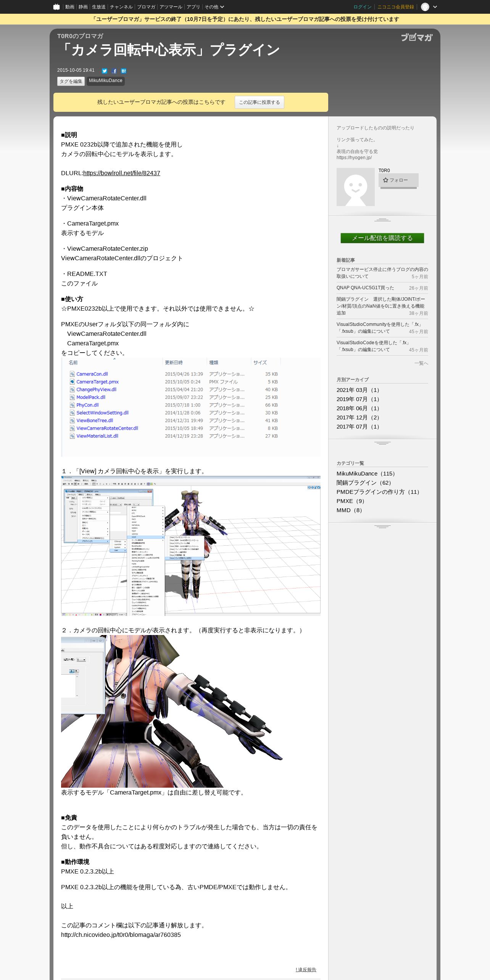Open 2019年 07月 archive
The height and width of the screenshot is (980, 490).
359,399
